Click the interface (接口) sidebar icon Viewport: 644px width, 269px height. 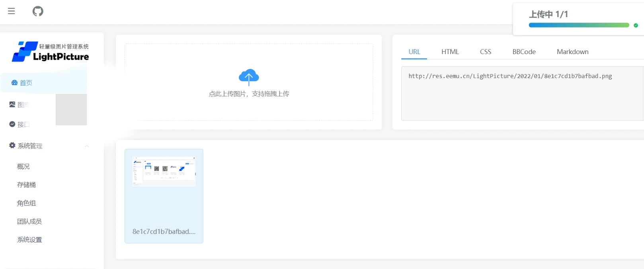point(12,124)
